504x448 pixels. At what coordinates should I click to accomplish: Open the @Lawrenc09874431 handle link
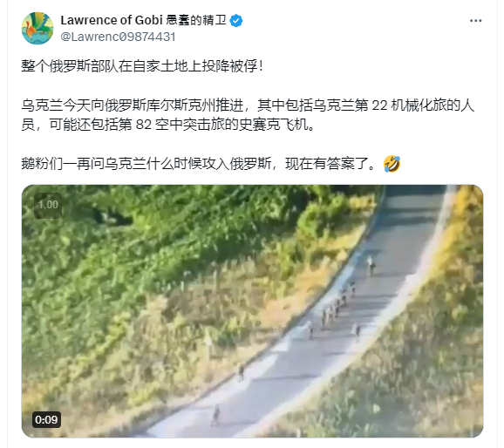[118, 37]
